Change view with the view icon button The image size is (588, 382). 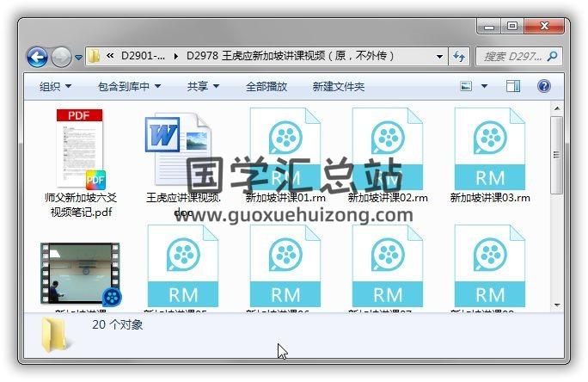466,86
